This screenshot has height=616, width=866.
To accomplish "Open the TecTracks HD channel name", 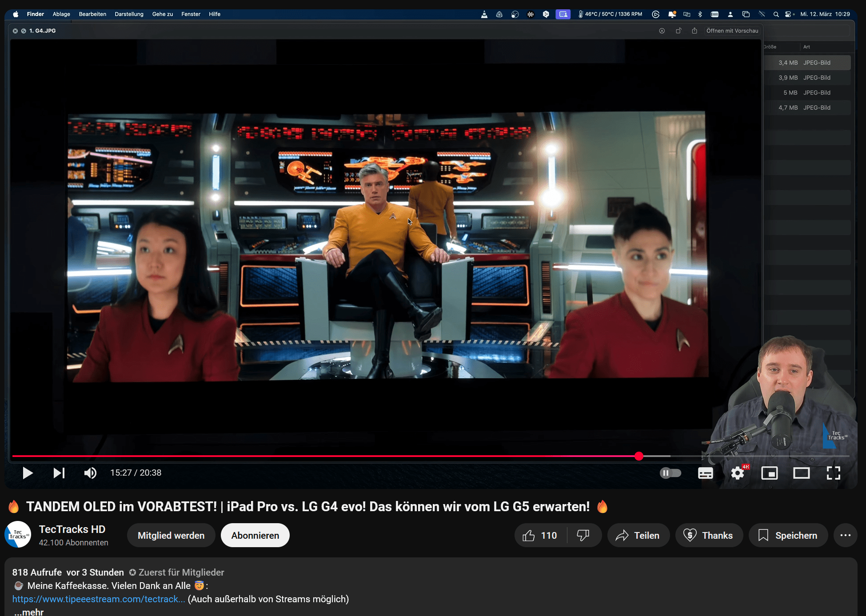I will point(72,529).
